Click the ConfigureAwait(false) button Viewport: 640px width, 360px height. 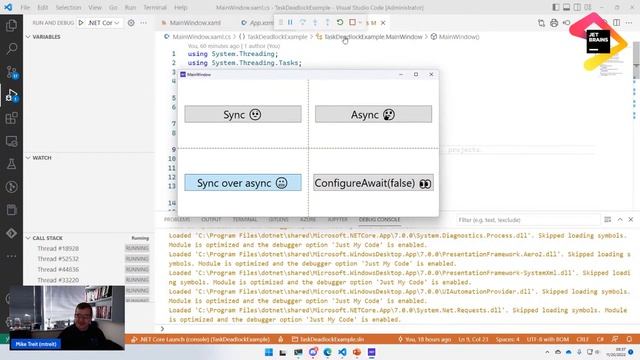pos(373,183)
